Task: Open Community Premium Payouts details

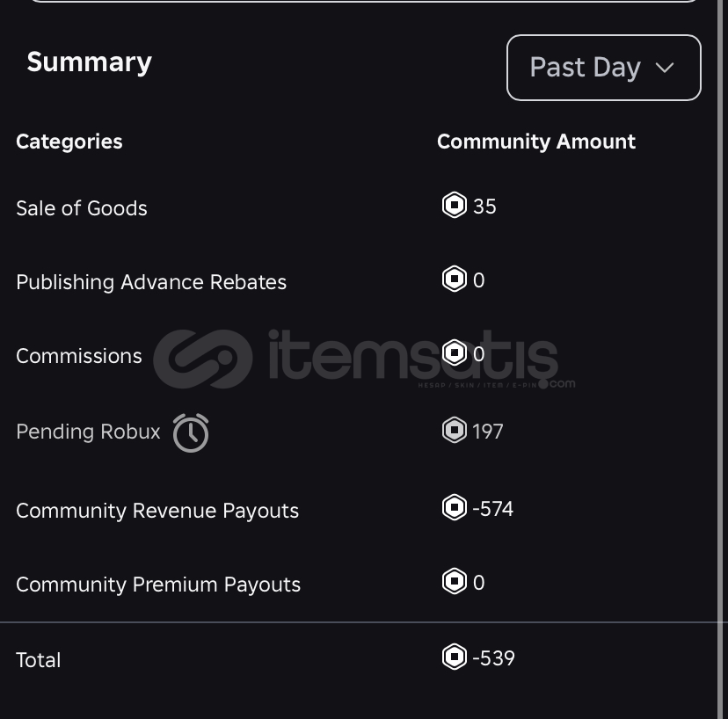Action: pyautogui.click(x=158, y=585)
